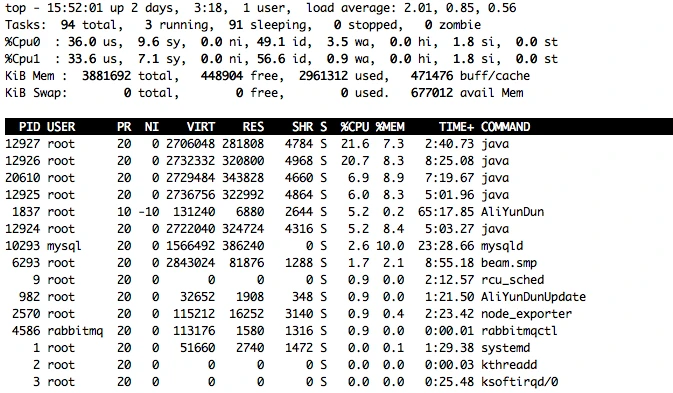This screenshot has width=673, height=393.
Task: Select the ksoftirqd/0 process row
Action: tap(274, 382)
